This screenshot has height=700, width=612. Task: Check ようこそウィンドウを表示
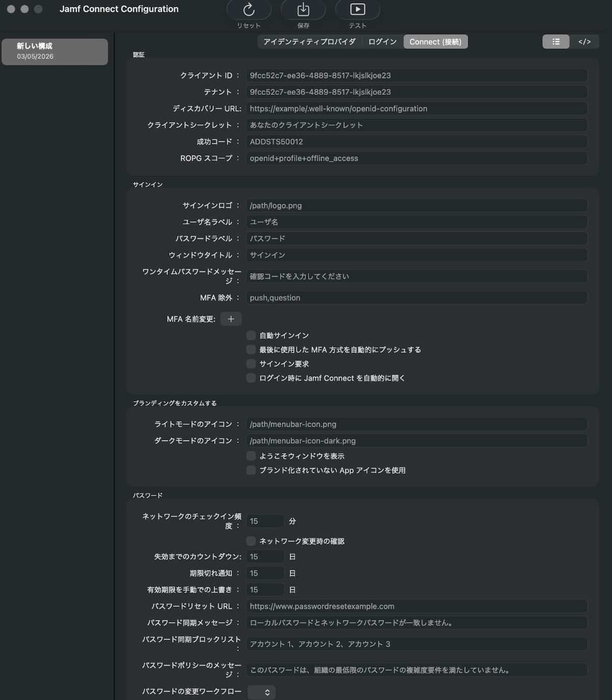[250, 456]
